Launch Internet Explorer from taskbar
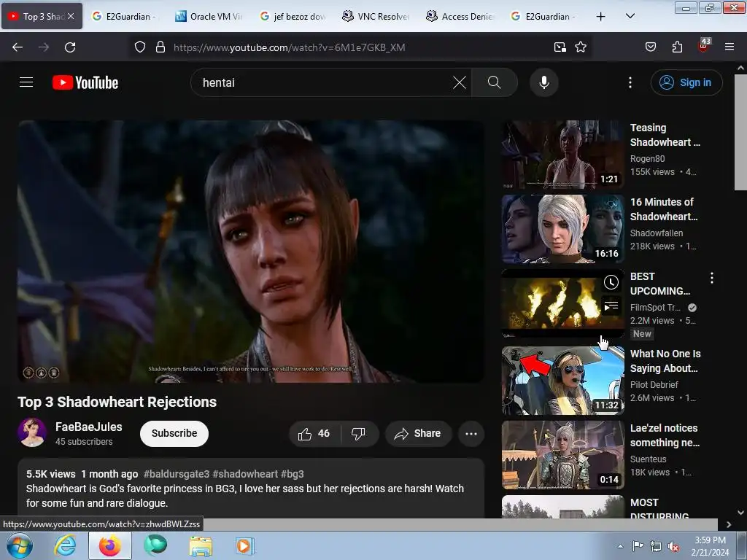 point(65,545)
